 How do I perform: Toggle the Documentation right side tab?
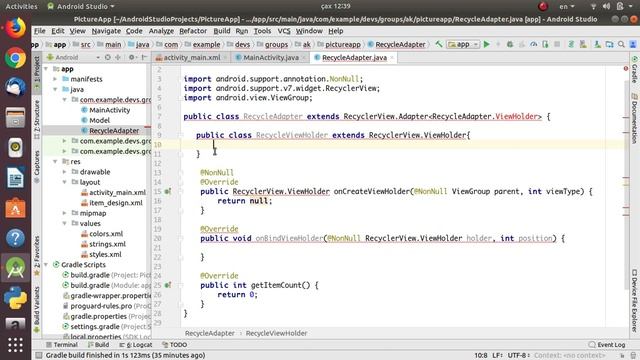635,118
